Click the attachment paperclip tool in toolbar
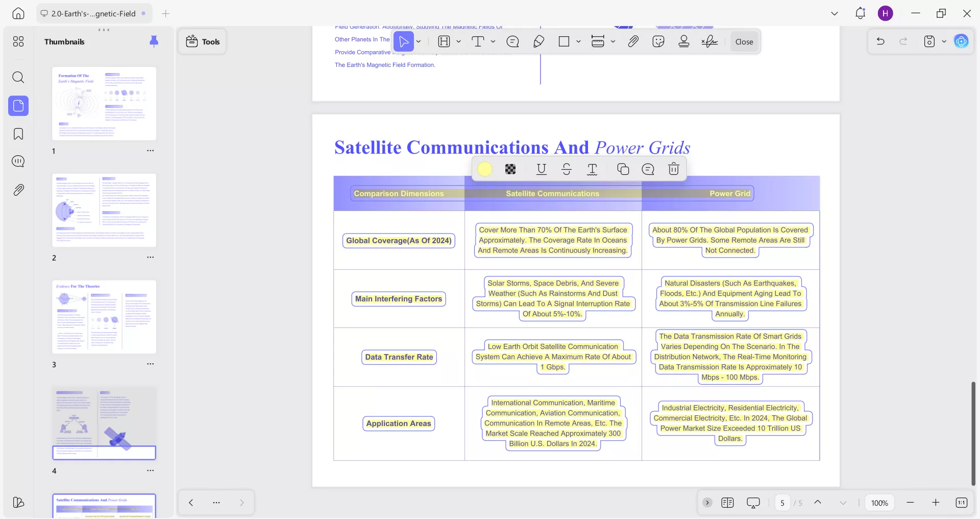980x519 pixels. [x=633, y=42]
